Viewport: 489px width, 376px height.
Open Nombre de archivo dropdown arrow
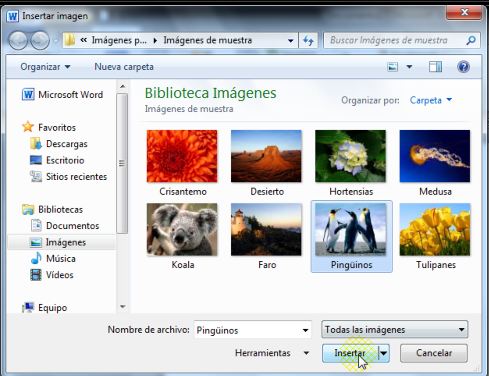[x=305, y=330]
